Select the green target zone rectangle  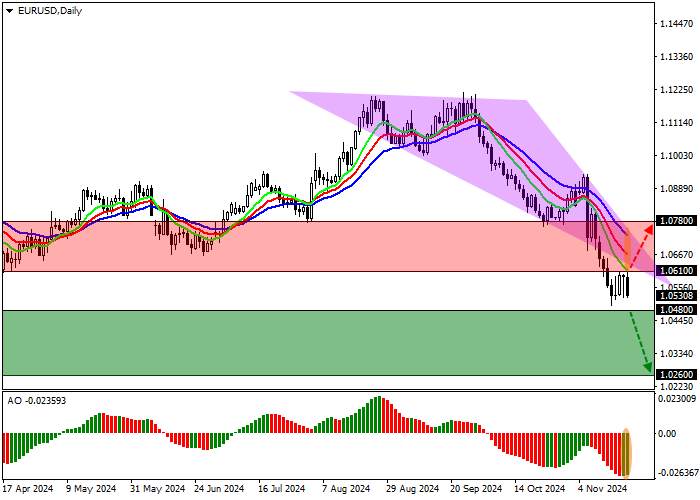click(x=328, y=343)
